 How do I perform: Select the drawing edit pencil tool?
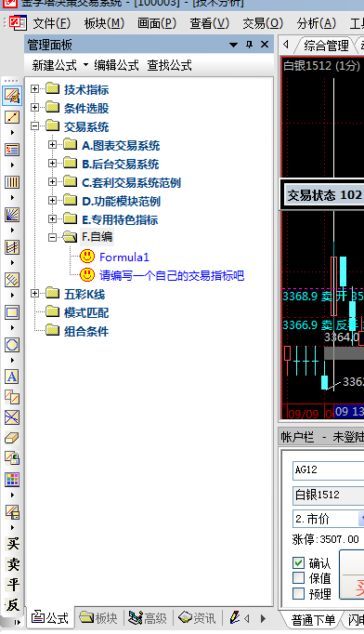pos(12,96)
